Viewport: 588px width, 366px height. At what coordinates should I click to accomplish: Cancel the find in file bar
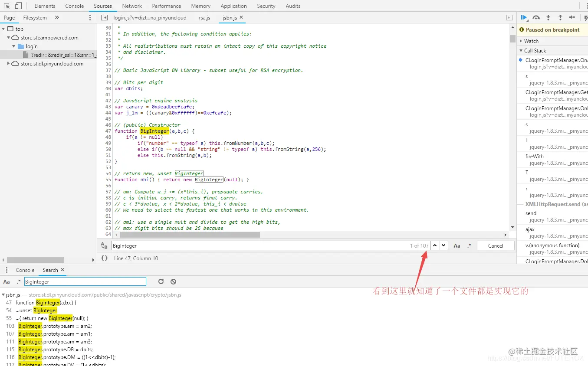[496, 245]
